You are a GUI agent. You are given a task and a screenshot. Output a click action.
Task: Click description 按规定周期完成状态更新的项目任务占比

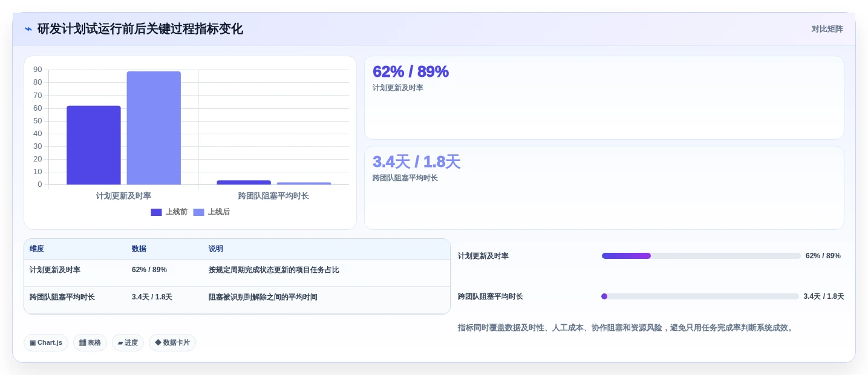pyautogui.click(x=274, y=270)
